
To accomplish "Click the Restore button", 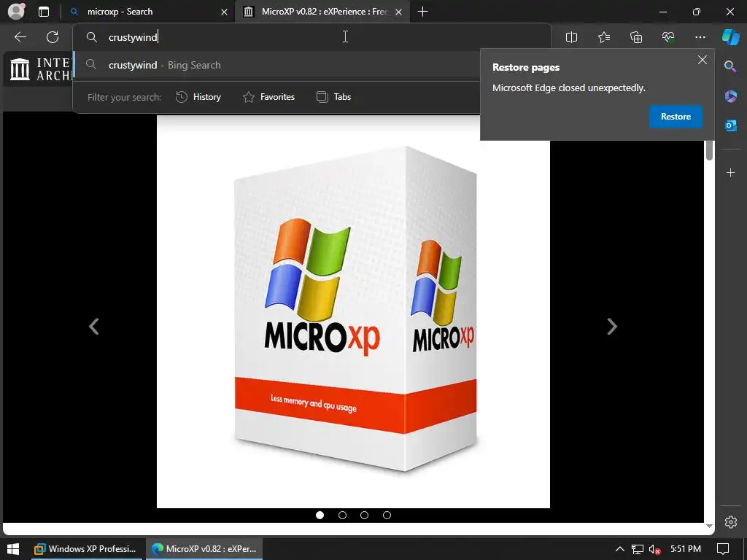I will click(676, 117).
